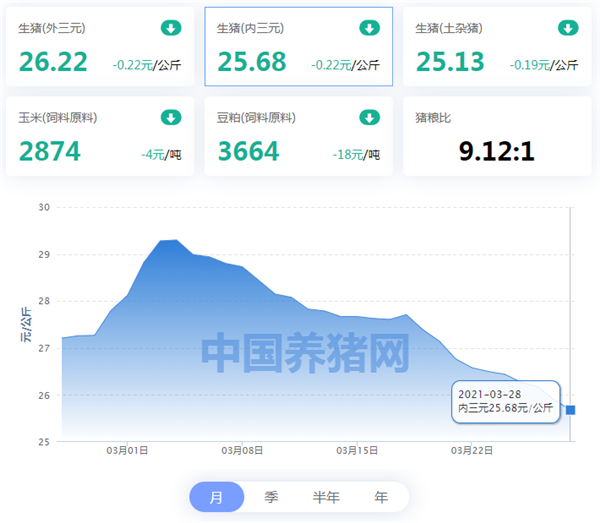Viewport: 600px width, 523px height.
Task: Open the 玉米(饲料原料) card title
Action: [58, 118]
